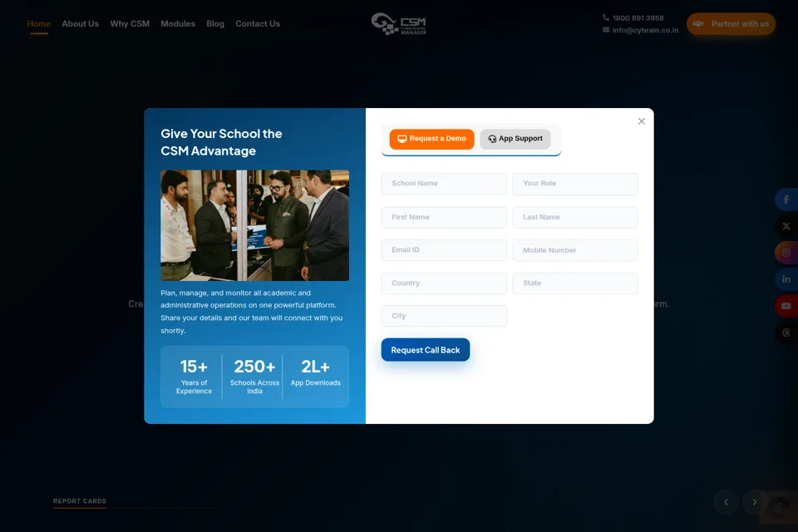
Task: Focus the First Name field
Action: point(444,217)
